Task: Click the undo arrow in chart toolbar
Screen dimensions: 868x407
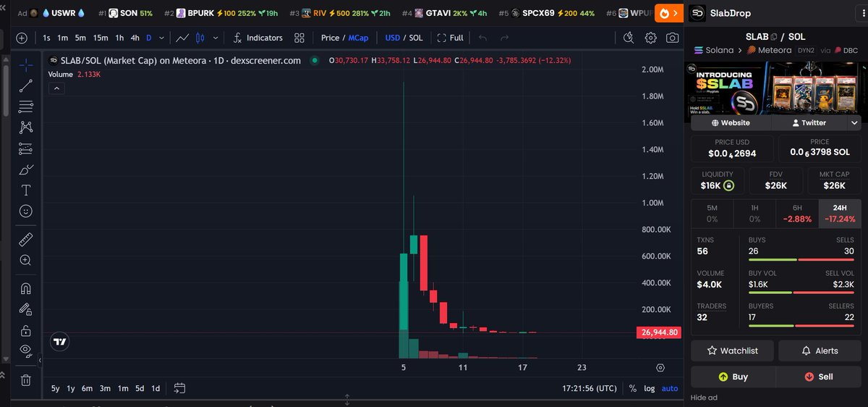Action: (483, 38)
